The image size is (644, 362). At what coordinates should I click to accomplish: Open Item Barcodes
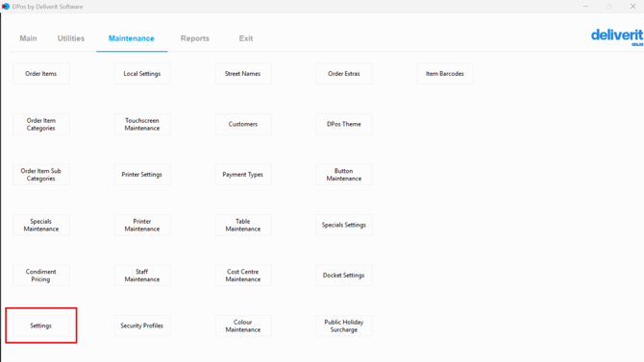[445, 74]
